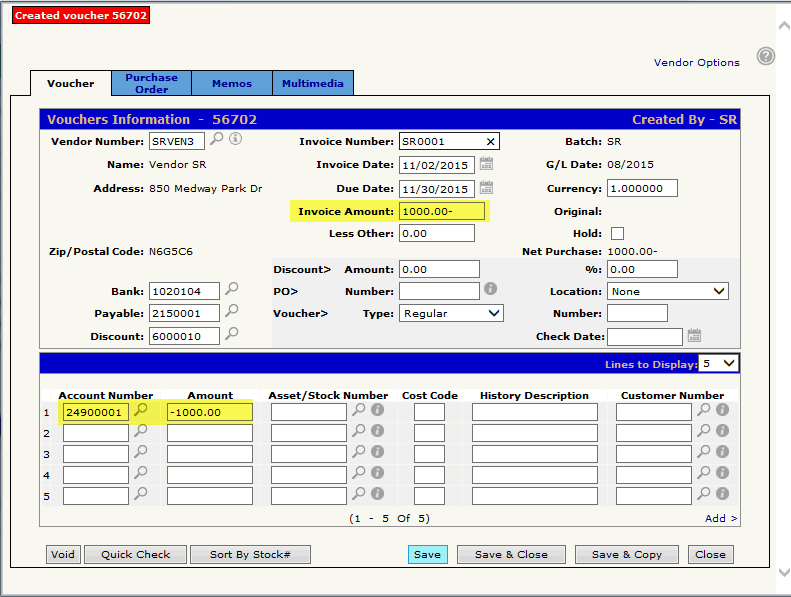The width and height of the screenshot is (791, 597).
Task: Click the Vendor Number search magnifier icon
Action: [x=217, y=140]
